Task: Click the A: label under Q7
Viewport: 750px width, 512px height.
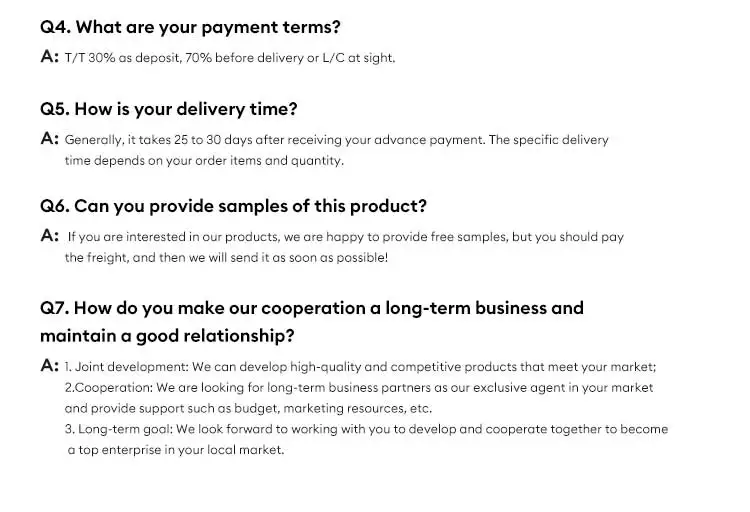Action: [49, 366]
